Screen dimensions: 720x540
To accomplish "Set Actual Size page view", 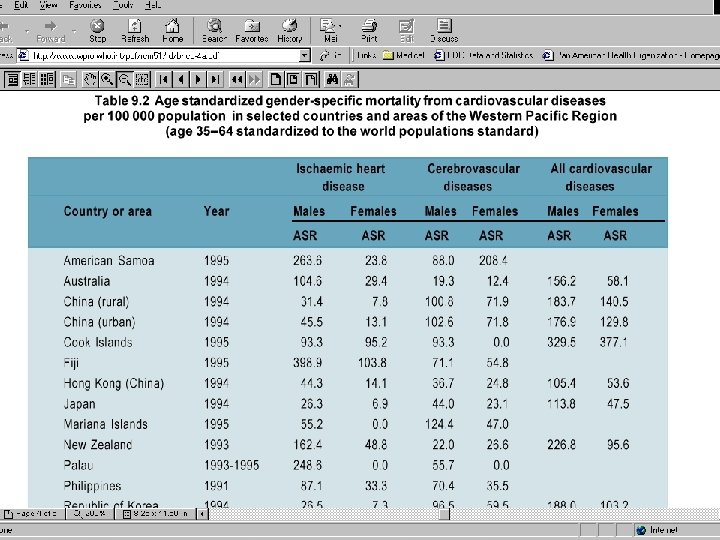I will pyautogui.click(x=276, y=79).
